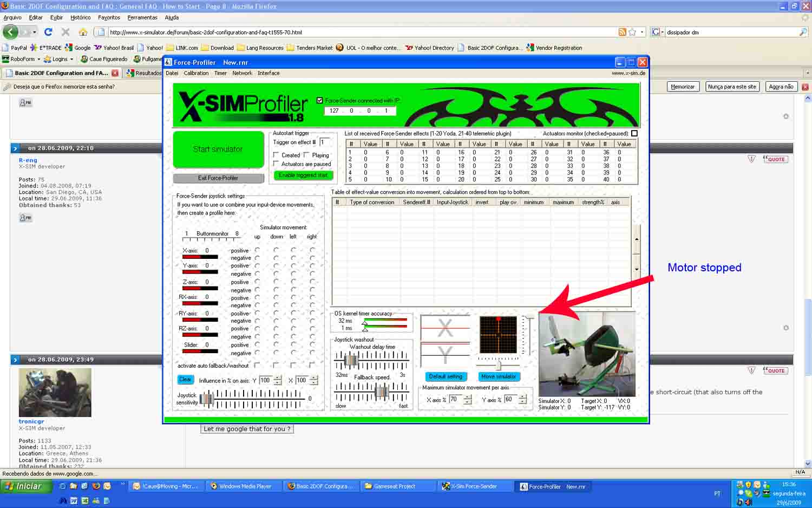Check the Created trigger checkbox
This screenshot has width=812, height=508.
click(x=276, y=155)
